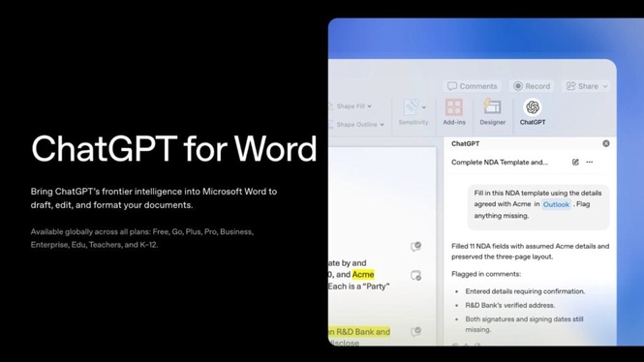Open the Comments pane
This screenshot has width=644, height=362.
(x=472, y=86)
